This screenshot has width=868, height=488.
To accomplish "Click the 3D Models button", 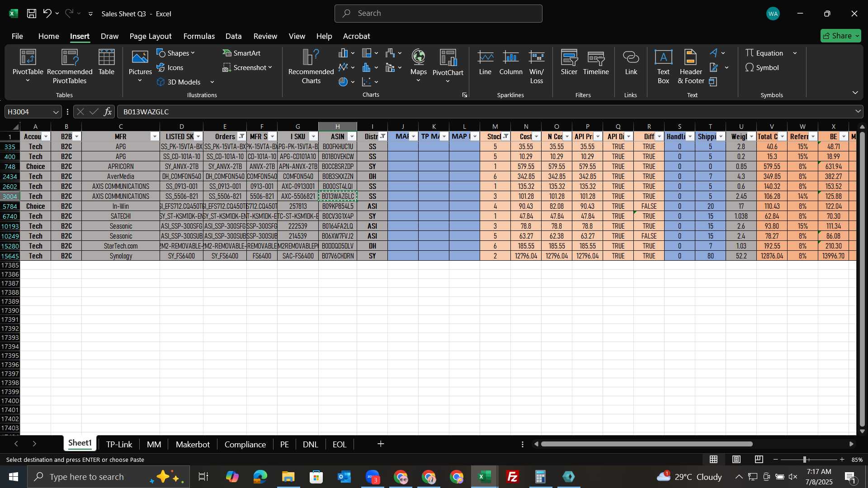I will point(179,82).
